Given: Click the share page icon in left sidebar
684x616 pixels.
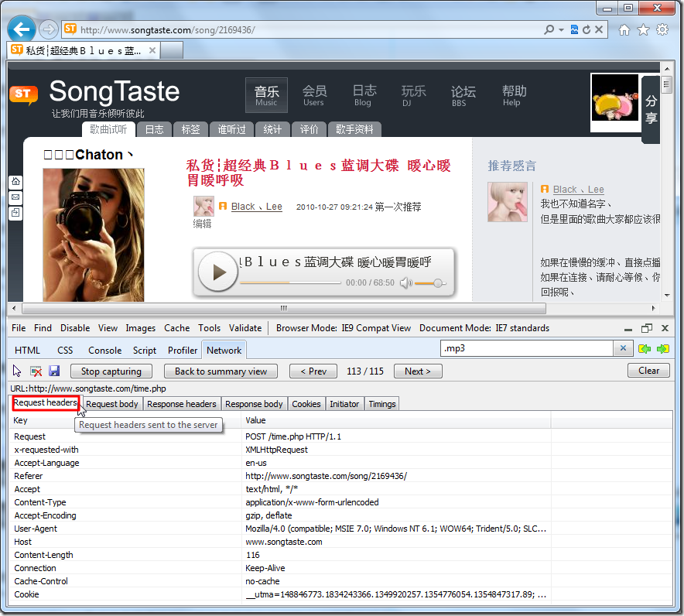Looking at the screenshot, I should click(15, 213).
